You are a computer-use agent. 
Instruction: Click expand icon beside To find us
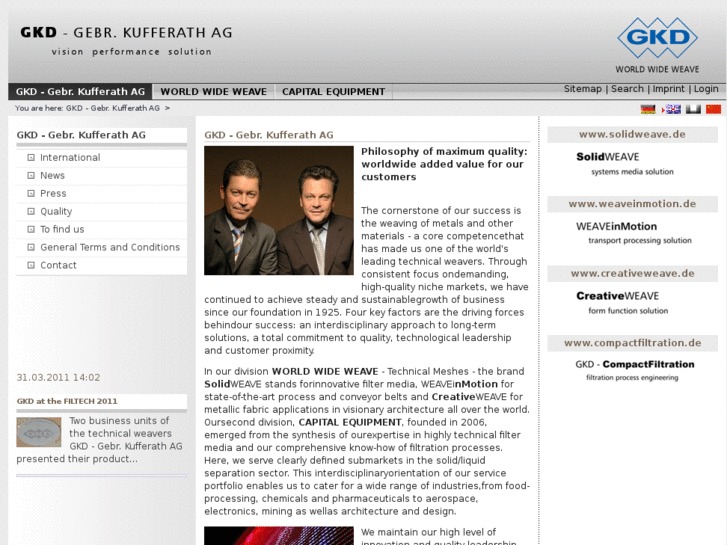coord(31,230)
